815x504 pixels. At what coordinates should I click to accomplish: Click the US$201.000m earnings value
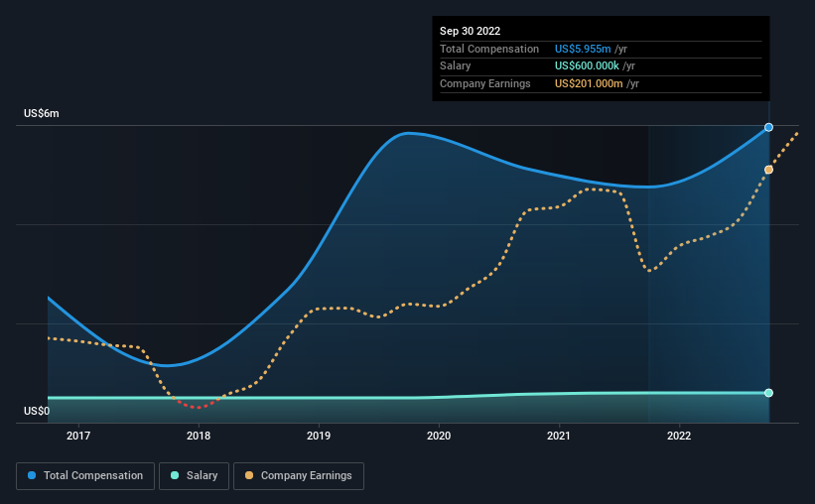click(589, 83)
